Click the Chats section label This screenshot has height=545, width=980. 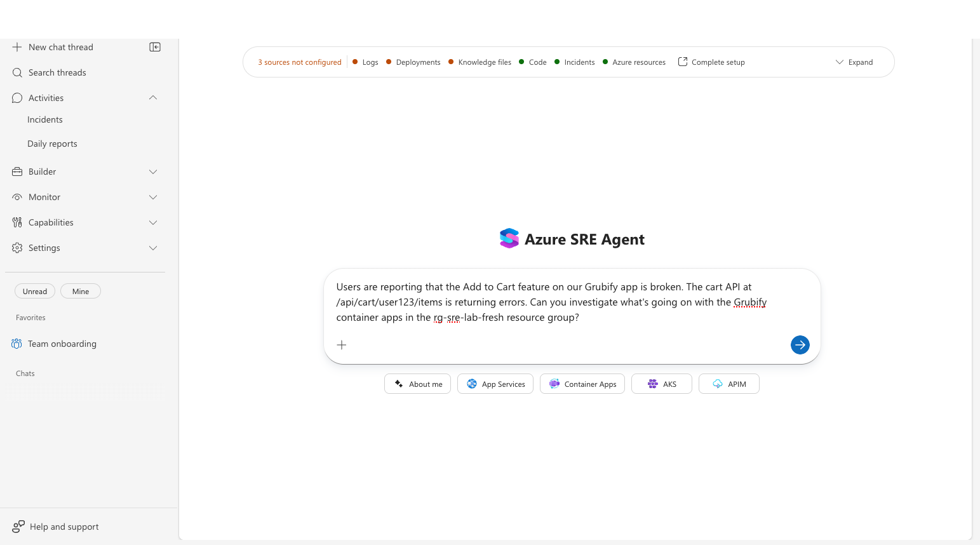click(25, 373)
